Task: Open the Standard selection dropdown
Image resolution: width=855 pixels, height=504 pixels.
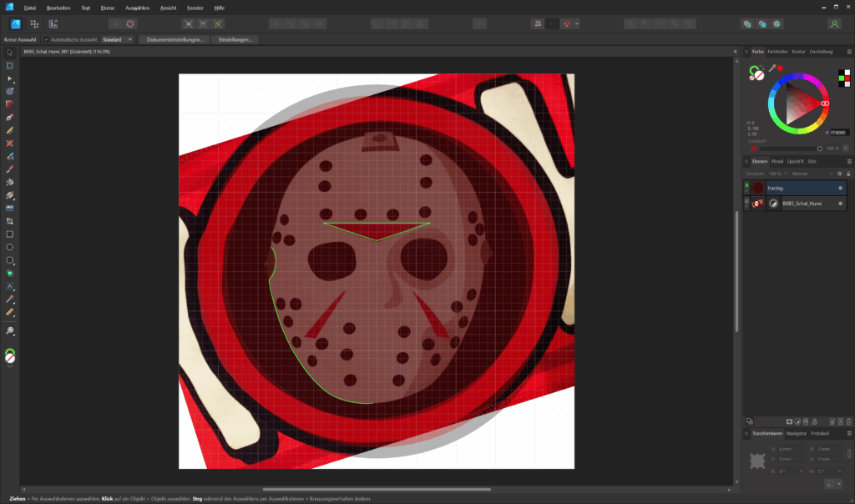Action: pos(116,39)
